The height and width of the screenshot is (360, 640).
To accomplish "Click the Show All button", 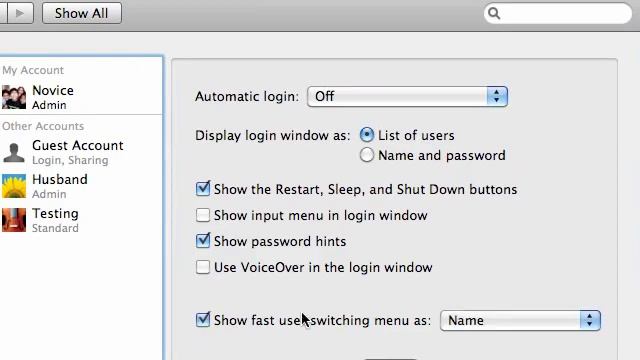I will (82, 13).
